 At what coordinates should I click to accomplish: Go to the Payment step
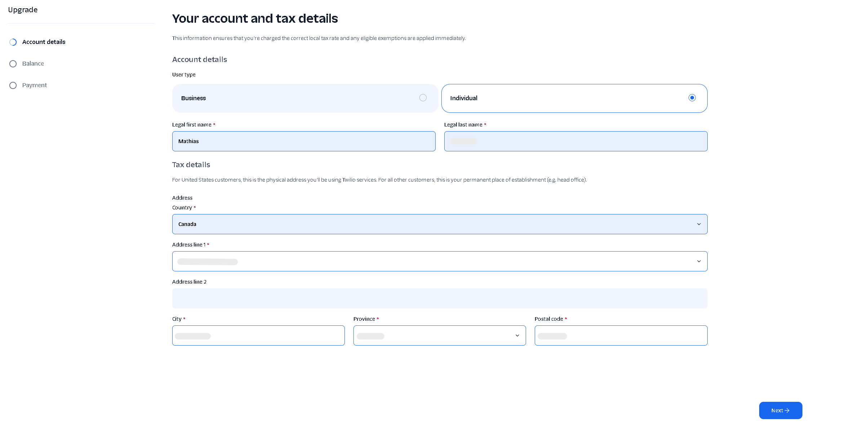click(x=34, y=85)
